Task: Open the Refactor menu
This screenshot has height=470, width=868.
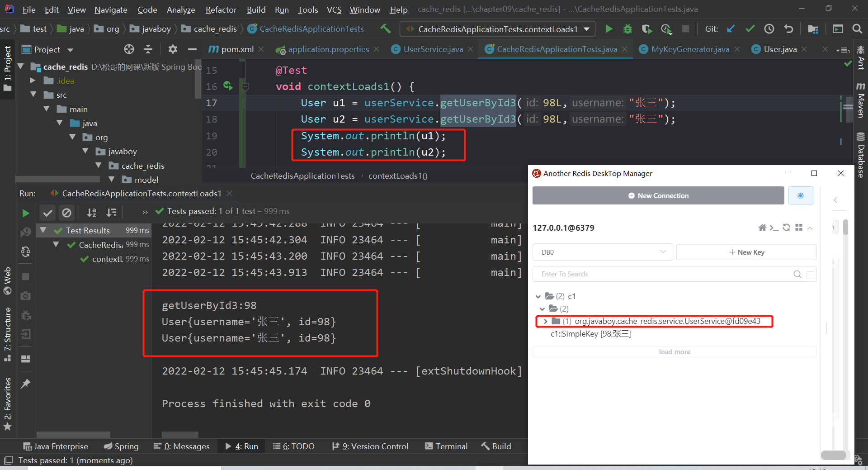Action: click(221, 9)
